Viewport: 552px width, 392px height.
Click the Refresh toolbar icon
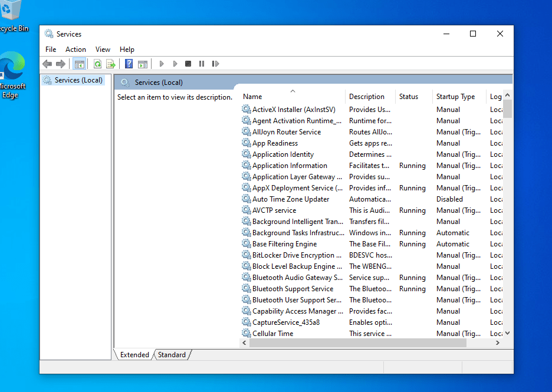pyautogui.click(x=97, y=64)
